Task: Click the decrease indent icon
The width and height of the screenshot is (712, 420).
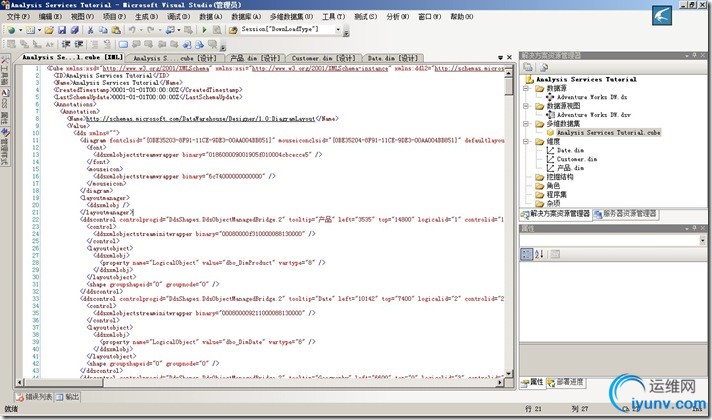Action: pos(66,44)
